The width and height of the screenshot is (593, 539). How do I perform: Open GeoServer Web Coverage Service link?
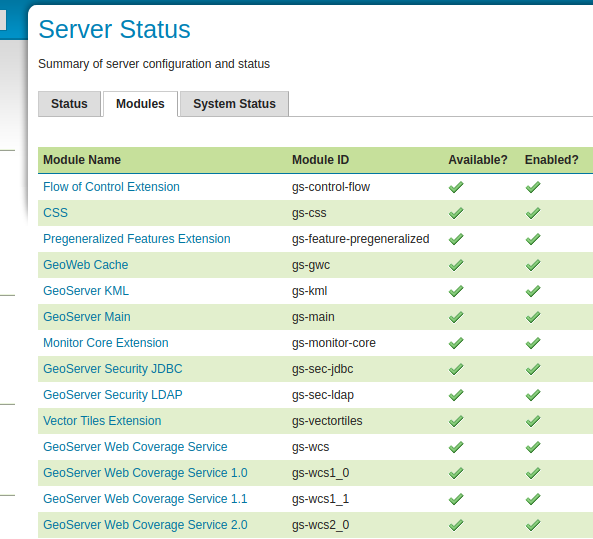pyautogui.click(x=135, y=447)
